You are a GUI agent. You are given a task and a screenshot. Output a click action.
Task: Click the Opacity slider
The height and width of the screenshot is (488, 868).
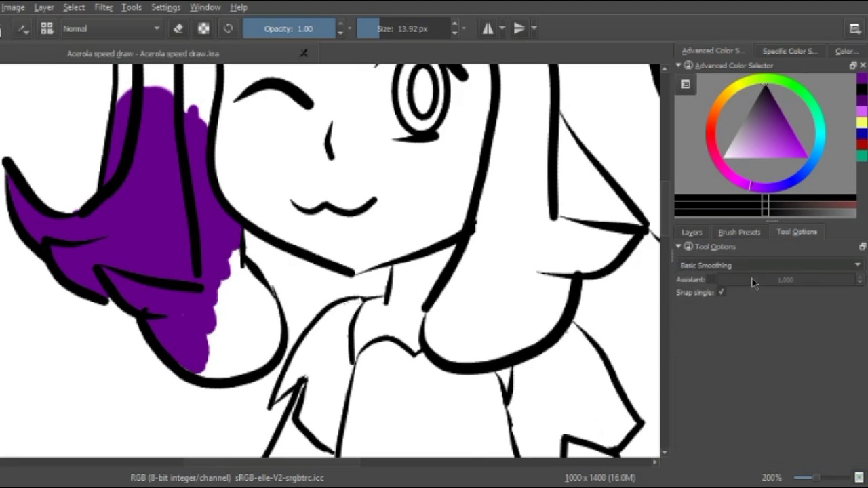pos(289,28)
